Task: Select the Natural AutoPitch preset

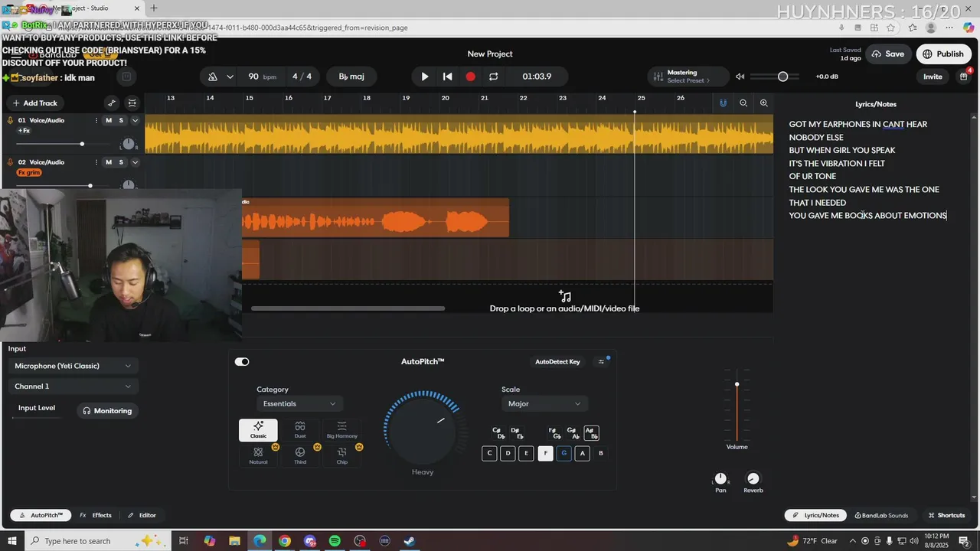Action: click(x=258, y=455)
